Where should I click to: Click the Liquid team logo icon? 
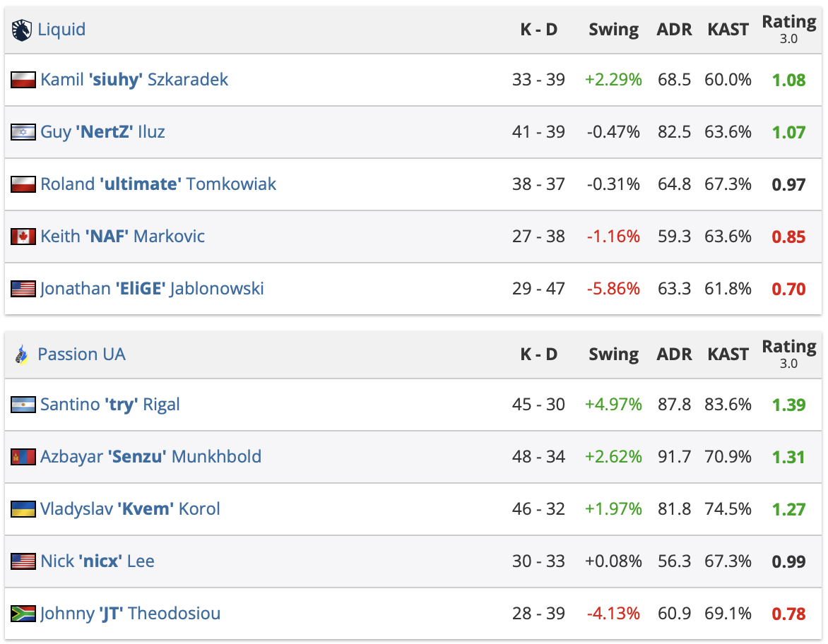tap(22, 30)
